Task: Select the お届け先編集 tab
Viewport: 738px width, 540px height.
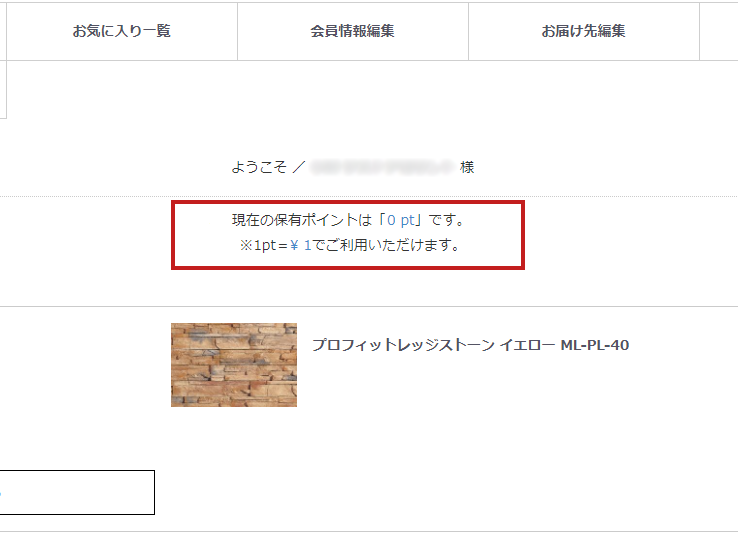Action: (x=584, y=32)
